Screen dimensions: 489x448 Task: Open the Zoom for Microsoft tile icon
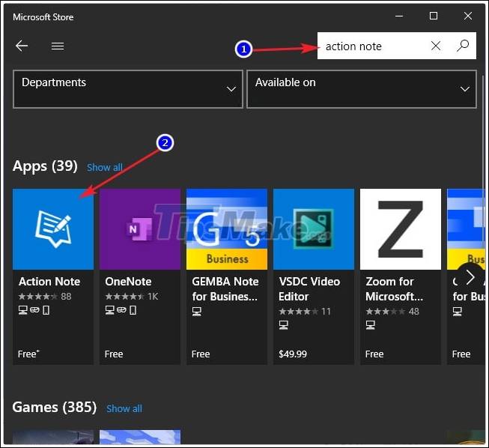(401, 229)
